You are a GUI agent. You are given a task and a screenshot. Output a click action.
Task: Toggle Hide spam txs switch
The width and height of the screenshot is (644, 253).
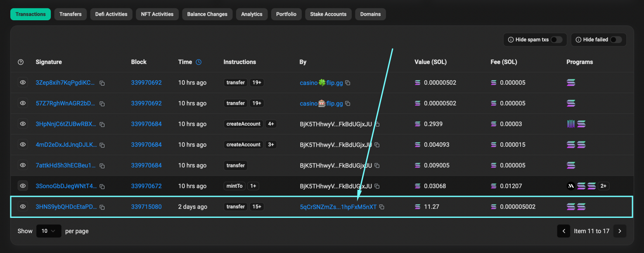(x=556, y=40)
